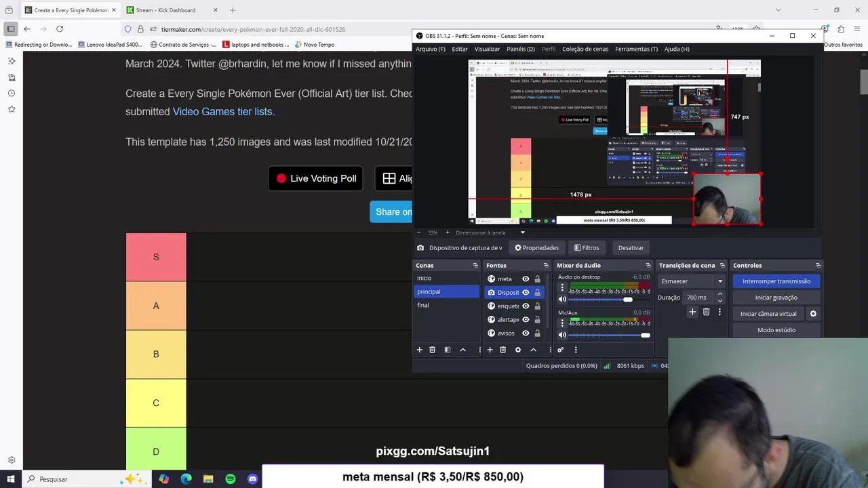Delete scene transition with trash icon

pos(706,312)
